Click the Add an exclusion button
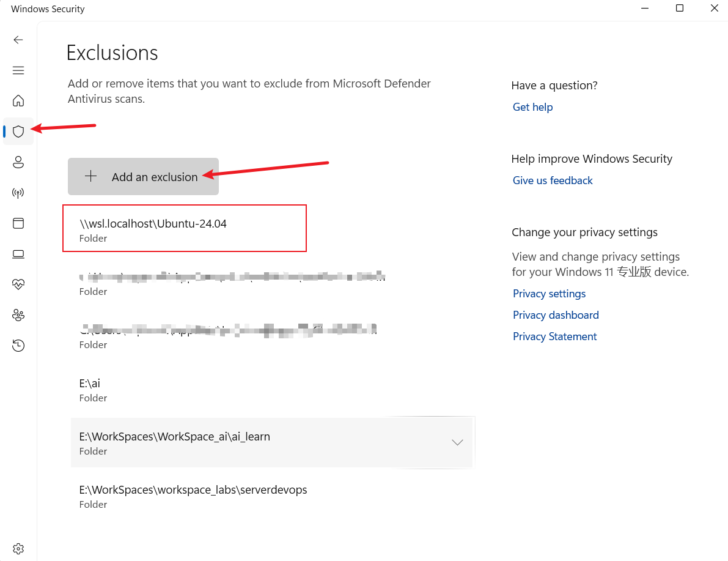The width and height of the screenshot is (728, 561). [143, 177]
